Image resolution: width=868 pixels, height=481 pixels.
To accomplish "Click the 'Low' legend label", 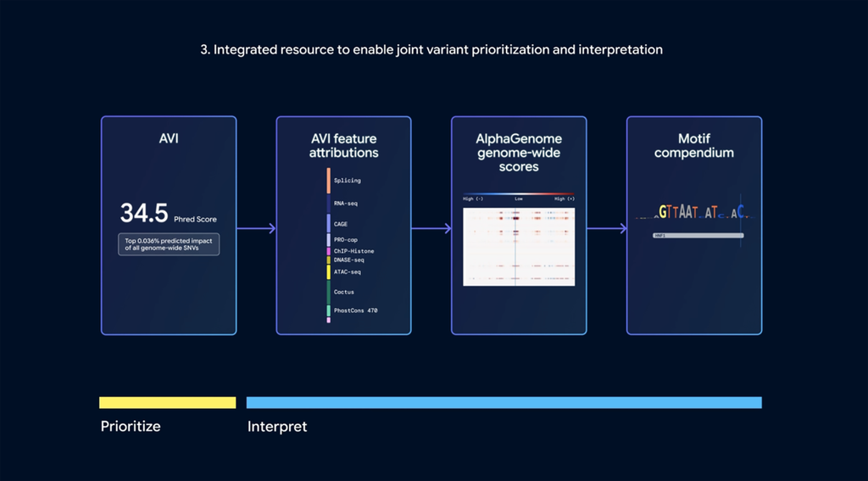I will 519,199.
